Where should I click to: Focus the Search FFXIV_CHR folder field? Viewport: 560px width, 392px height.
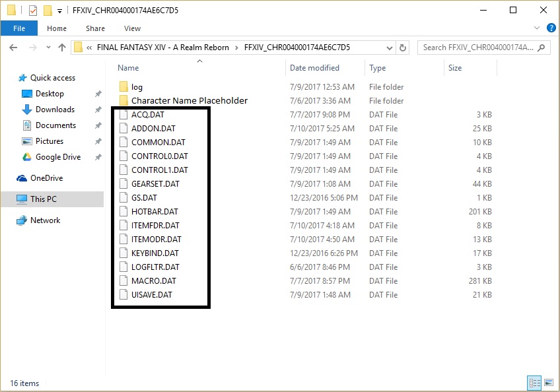(x=483, y=48)
